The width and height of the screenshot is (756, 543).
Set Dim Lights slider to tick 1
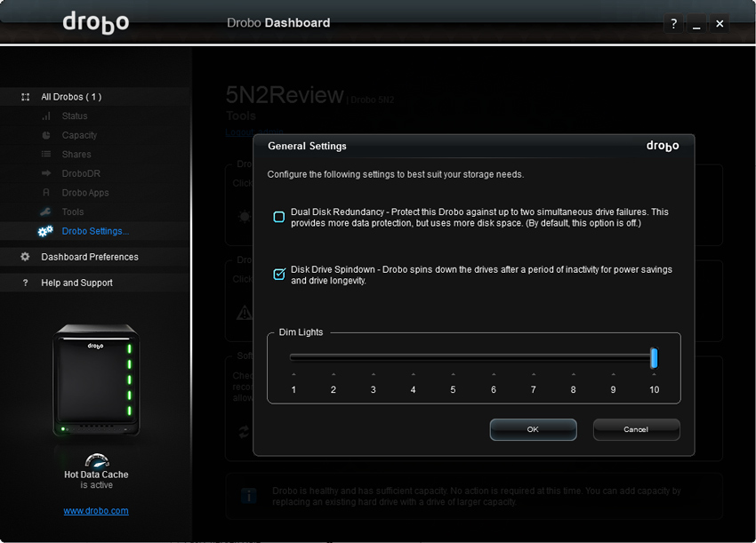pos(294,357)
